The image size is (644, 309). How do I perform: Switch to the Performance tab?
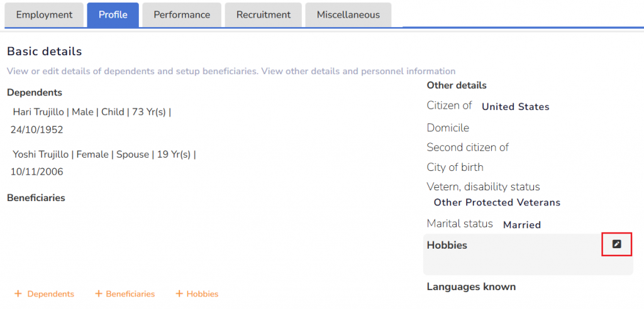pyautogui.click(x=182, y=15)
